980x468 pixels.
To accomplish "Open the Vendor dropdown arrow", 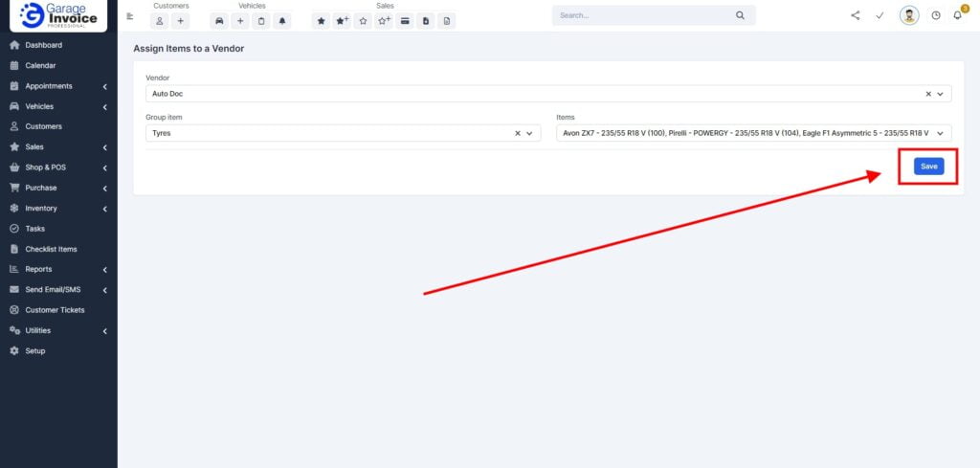I will [x=940, y=94].
